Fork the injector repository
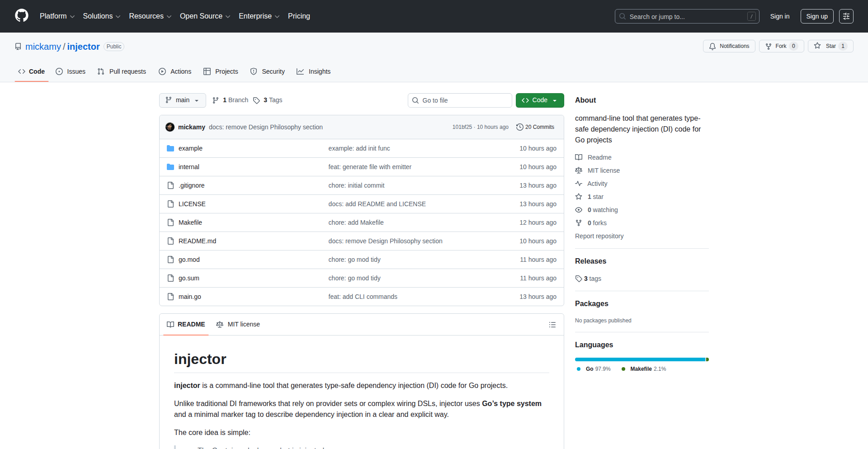The image size is (868, 449). [x=781, y=46]
